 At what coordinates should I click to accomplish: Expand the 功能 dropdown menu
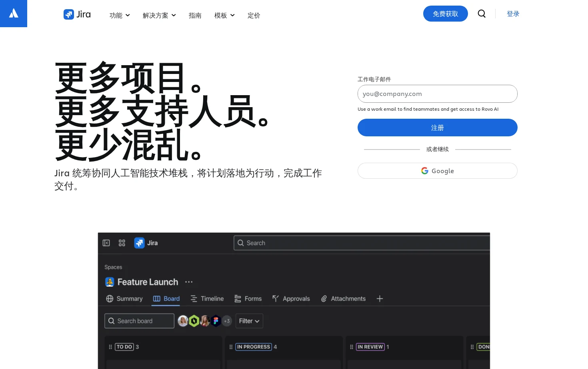coord(120,15)
